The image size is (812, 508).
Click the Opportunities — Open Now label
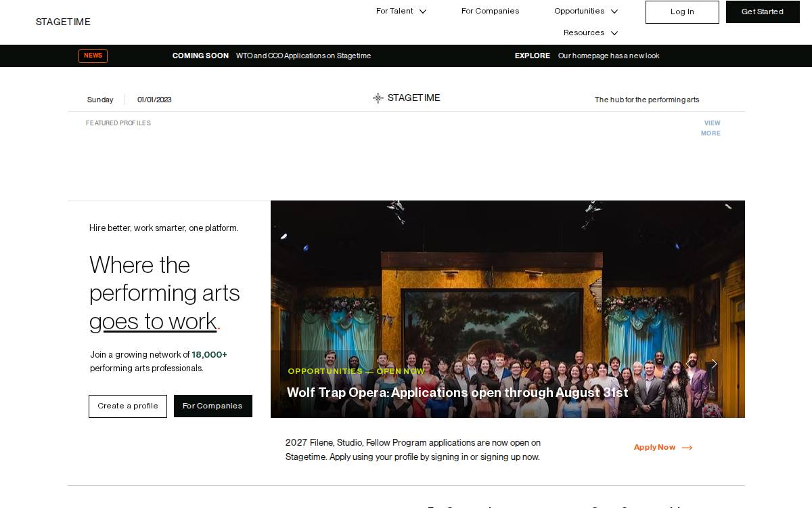(x=356, y=371)
